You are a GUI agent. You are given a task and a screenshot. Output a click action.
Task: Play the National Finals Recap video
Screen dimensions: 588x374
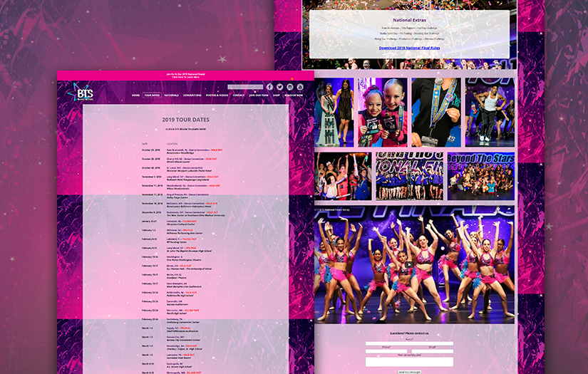409,264
